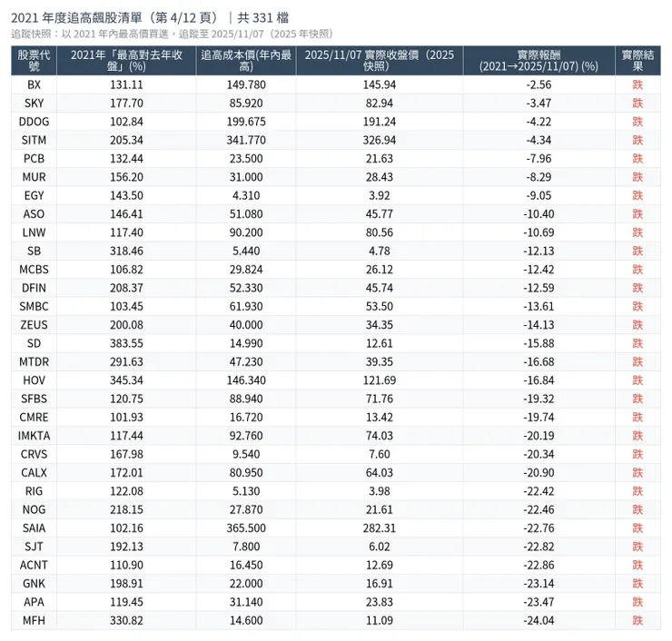Select ticker CMRE cell

34,417
